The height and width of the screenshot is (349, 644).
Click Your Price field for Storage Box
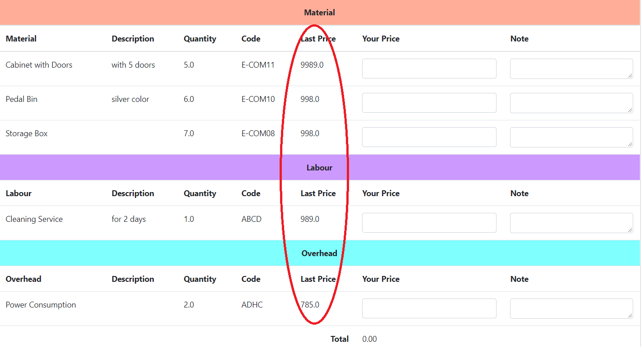tap(429, 137)
